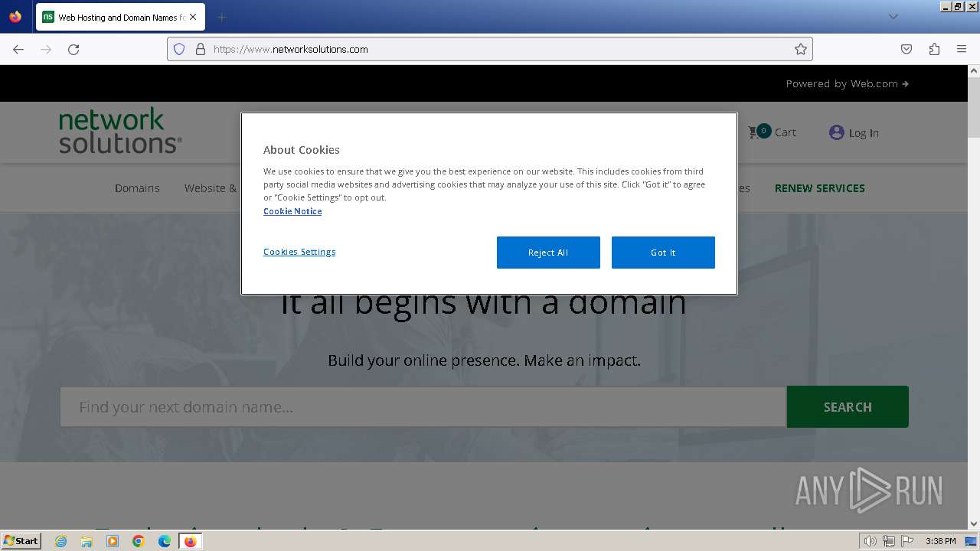Select the Firefox taskbar button
The image size is (980, 551).
click(191, 541)
